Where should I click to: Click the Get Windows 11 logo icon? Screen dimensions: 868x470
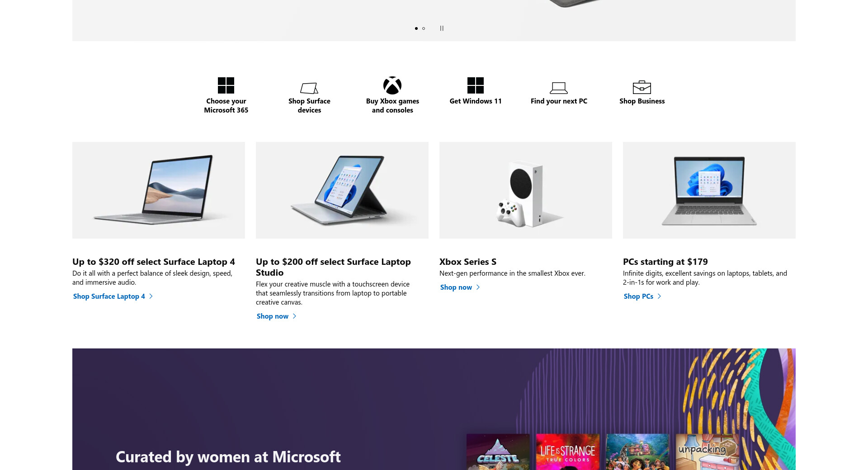click(x=476, y=85)
